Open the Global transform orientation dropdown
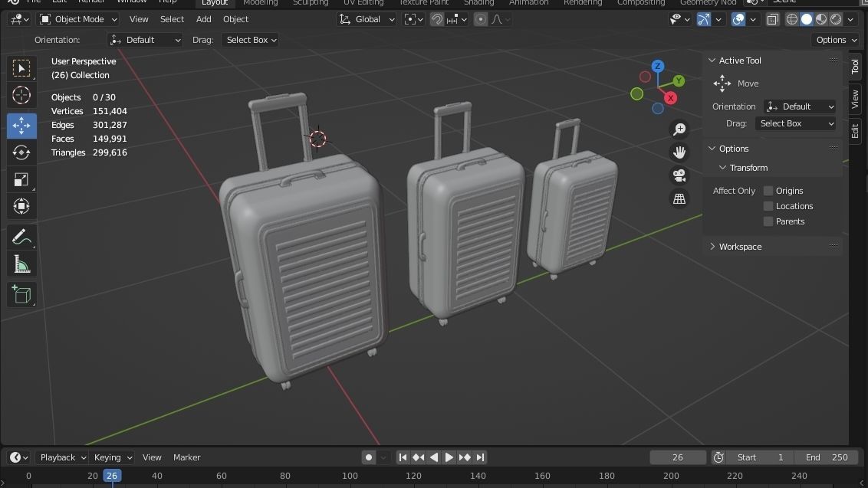This screenshot has width=868, height=488. click(x=367, y=19)
